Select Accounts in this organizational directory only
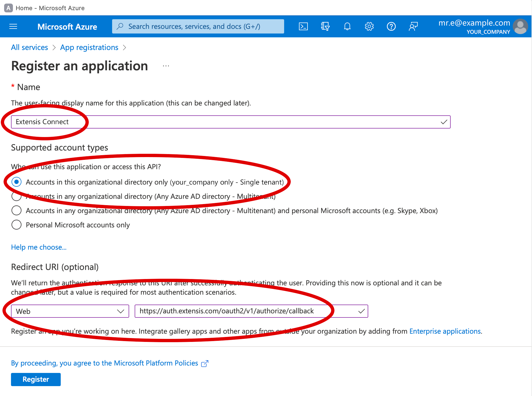The height and width of the screenshot is (396, 532). tap(16, 182)
